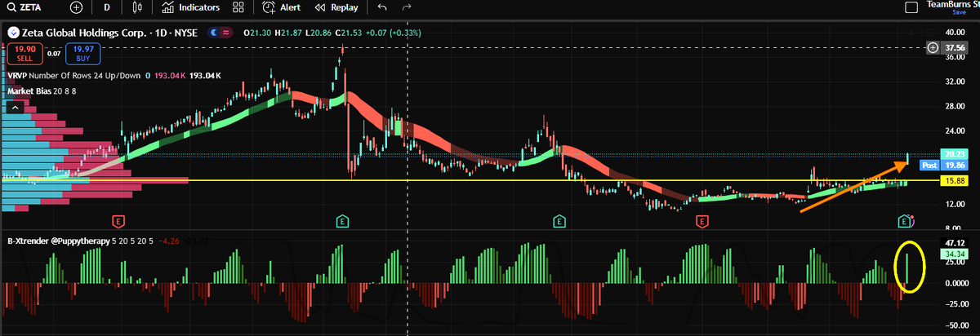
Task: Toggle the extended hours moon icon
Action: (216, 32)
